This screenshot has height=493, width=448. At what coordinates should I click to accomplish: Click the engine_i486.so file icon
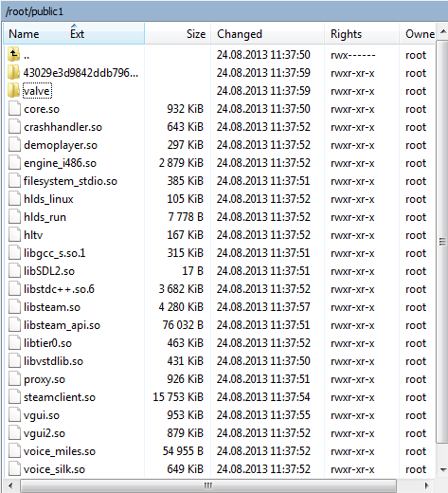[14, 163]
